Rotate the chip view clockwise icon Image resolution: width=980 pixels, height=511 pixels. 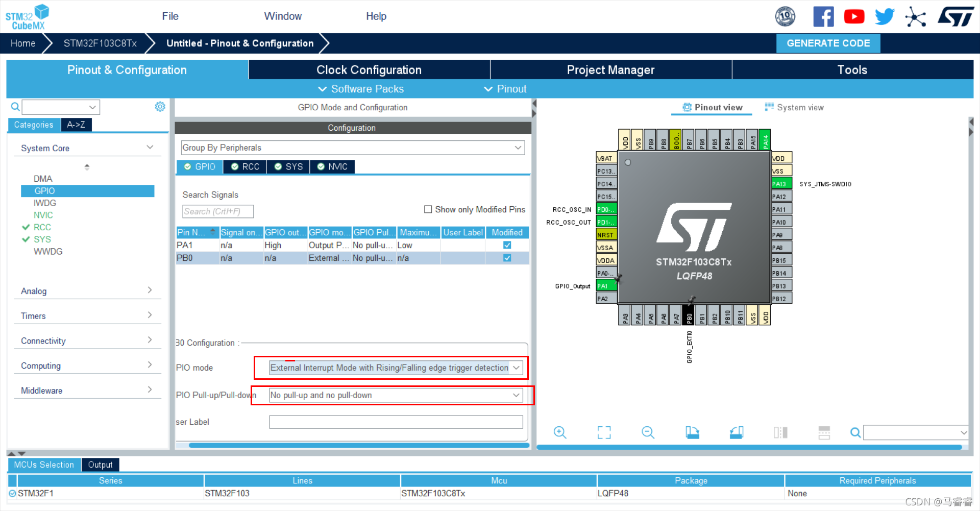[692, 432]
